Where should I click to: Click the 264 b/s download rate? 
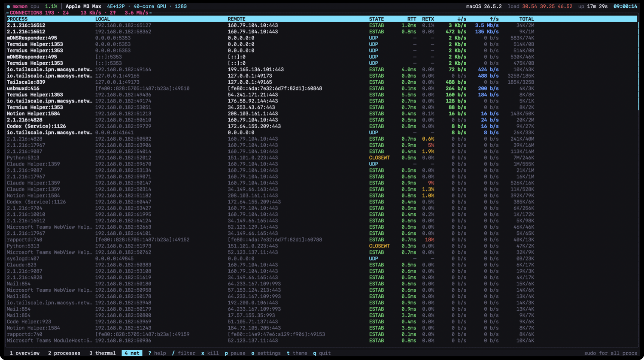point(456,88)
